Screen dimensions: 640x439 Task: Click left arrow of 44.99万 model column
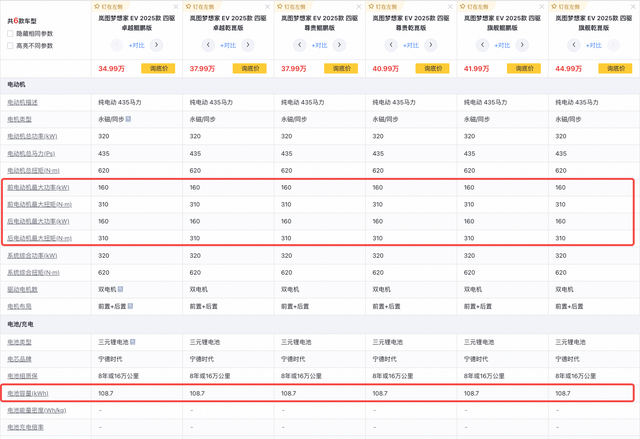[x=574, y=45]
